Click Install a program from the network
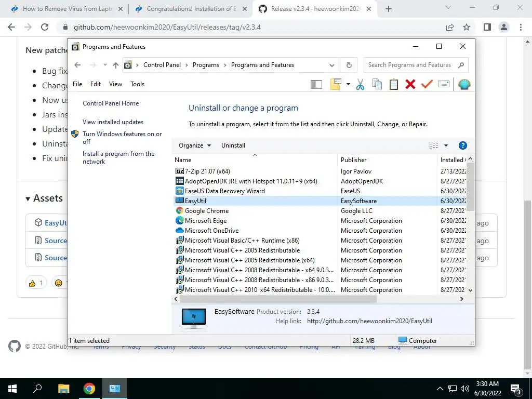Viewport: 532px width, 399px height. click(118, 157)
